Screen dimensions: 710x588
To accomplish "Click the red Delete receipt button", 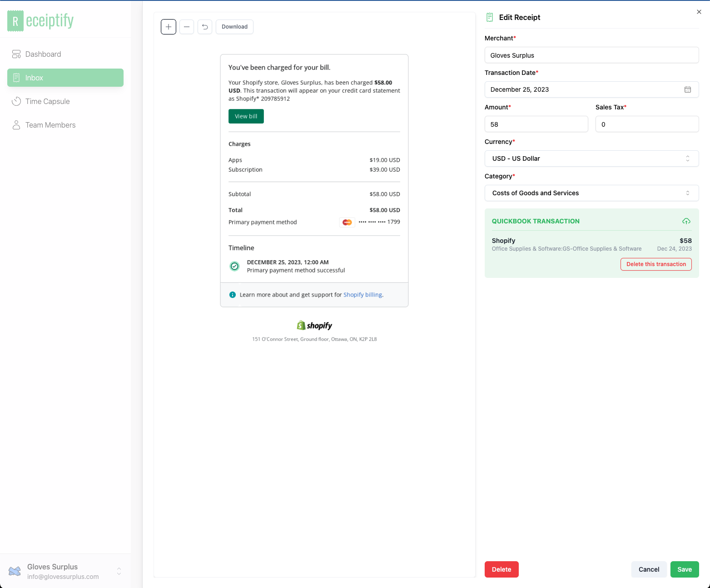I will pyautogui.click(x=501, y=569).
